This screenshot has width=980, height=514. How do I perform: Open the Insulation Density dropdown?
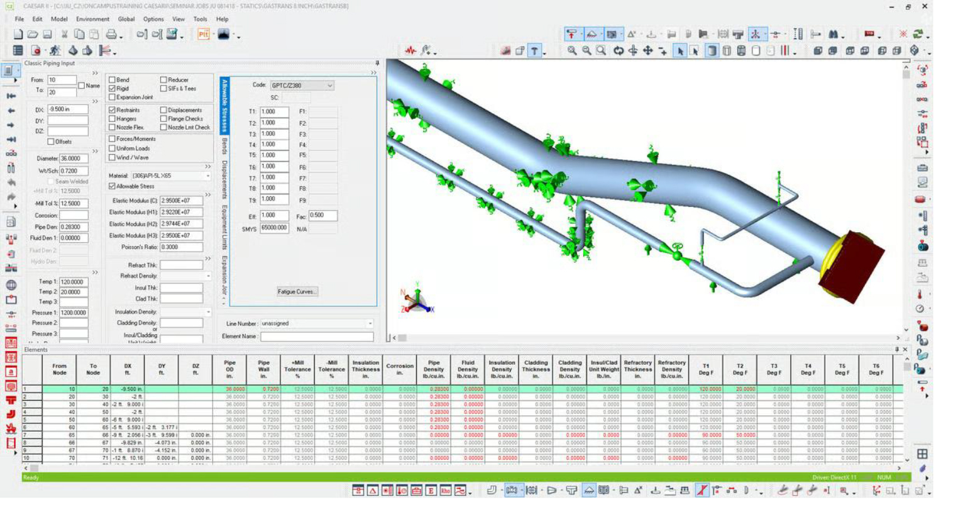pos(208,312)
